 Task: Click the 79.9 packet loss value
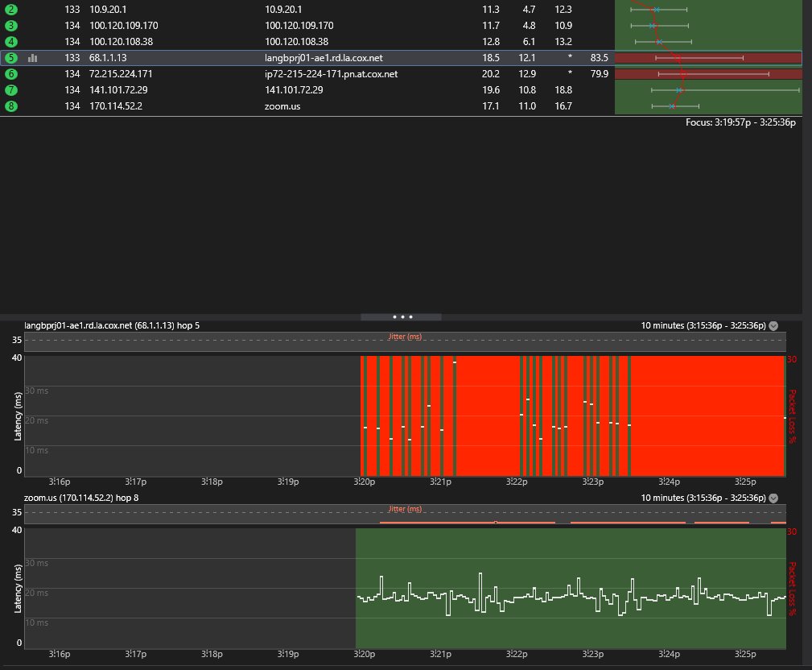[600, 73]
